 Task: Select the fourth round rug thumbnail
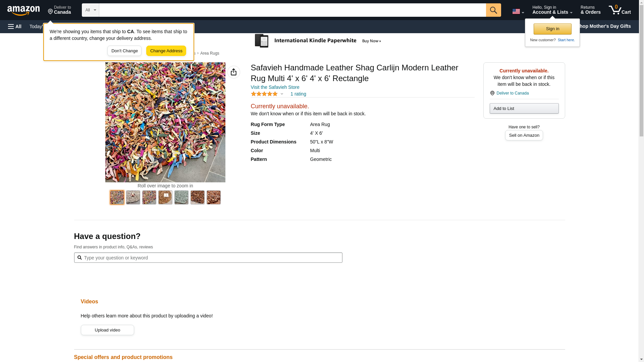coord(165,197)
